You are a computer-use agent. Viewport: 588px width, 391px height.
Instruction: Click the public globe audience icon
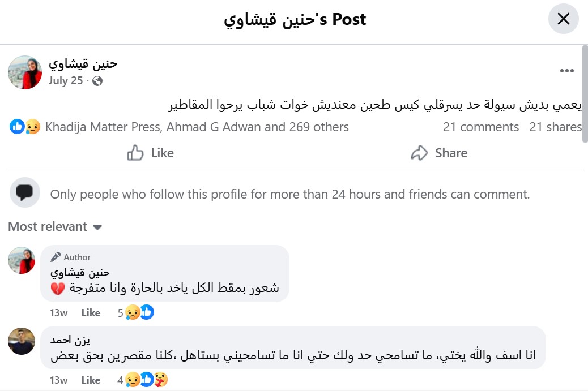click(97, 81)
